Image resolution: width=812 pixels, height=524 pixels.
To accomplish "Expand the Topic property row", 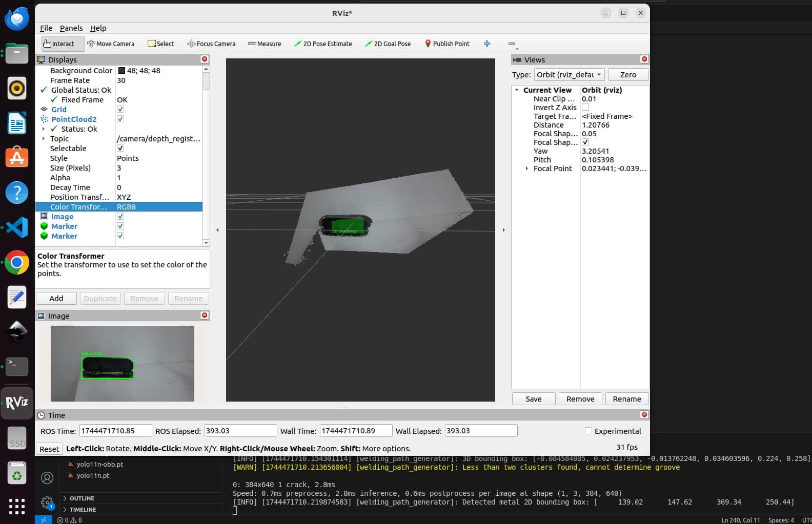I will (44, 139).
